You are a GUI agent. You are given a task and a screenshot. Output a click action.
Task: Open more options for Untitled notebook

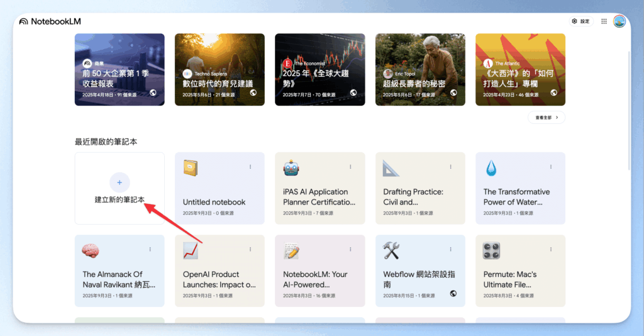coord(250,167)
